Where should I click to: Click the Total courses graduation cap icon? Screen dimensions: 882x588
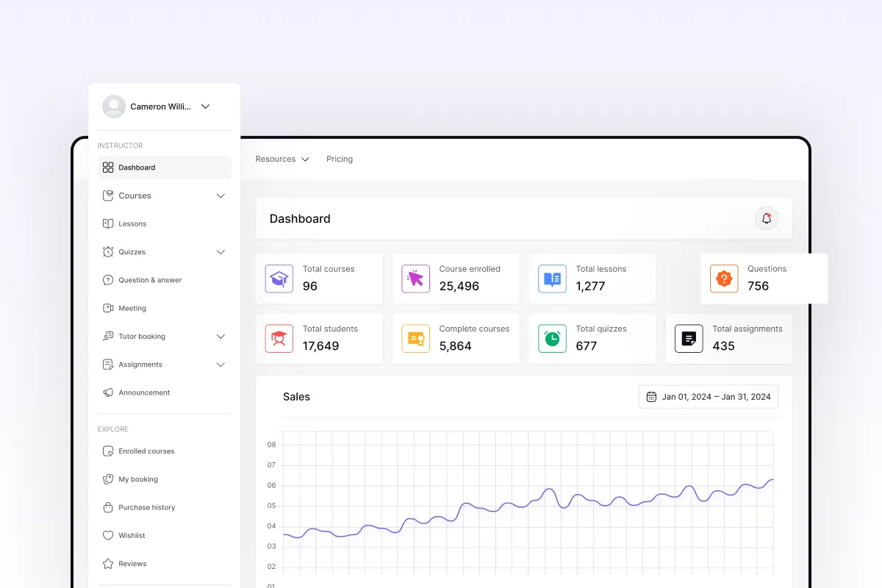(x=279, y=279)
